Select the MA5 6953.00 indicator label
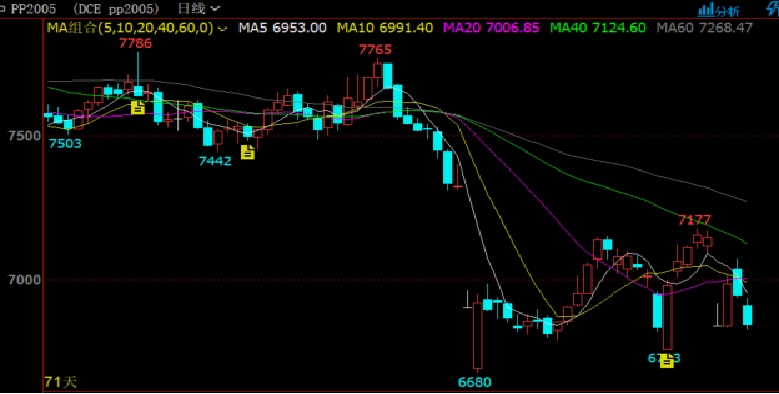Screen dimensions: 779x394 click(282, 27)
